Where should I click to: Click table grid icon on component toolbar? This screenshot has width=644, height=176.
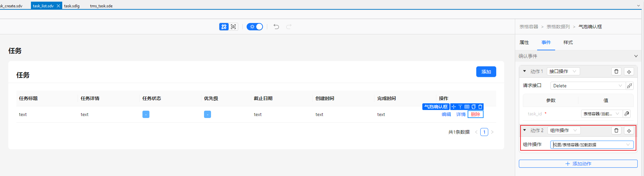[467, 107]
